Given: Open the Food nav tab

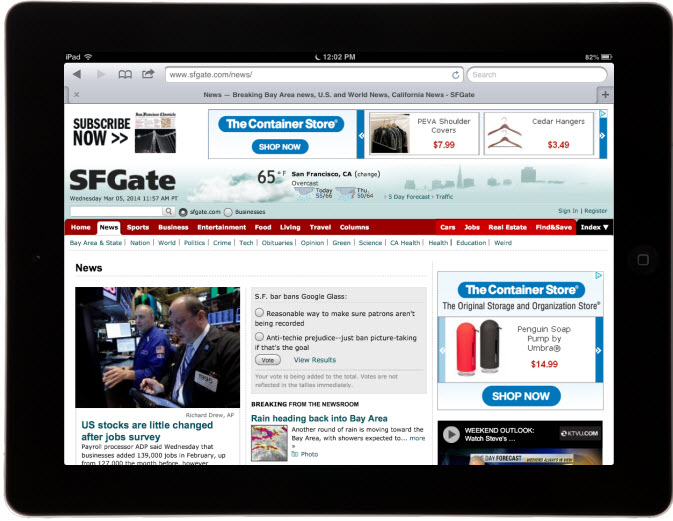Looking at the screenshot, I should click(x=263, y=227).
